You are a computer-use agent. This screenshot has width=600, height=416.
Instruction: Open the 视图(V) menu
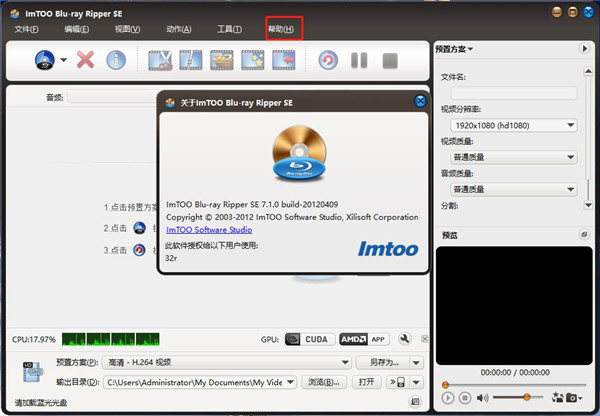127,29
